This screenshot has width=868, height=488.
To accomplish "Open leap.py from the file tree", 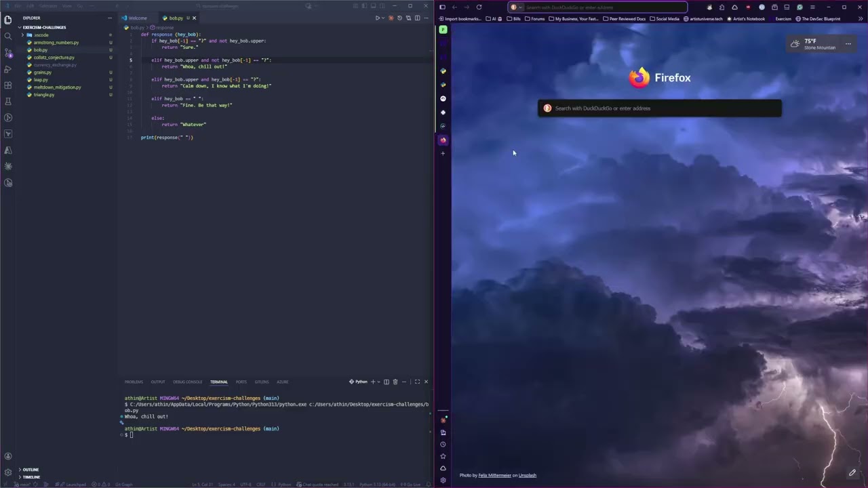I will (x=41, y=79).
